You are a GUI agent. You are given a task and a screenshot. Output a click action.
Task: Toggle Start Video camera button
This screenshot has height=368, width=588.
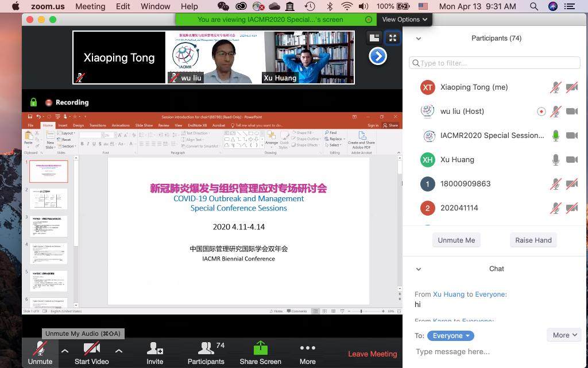pyautogui.click(x=91, y=349)
